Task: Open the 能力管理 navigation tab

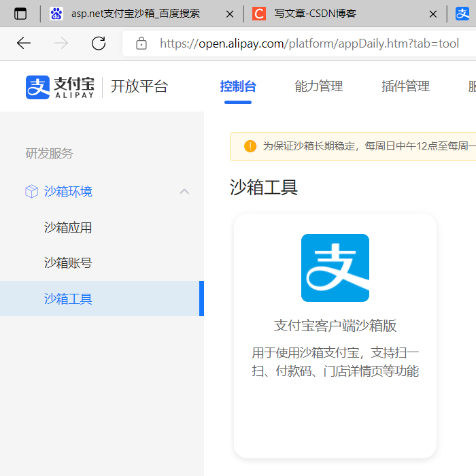Action: tap(319, 86)
